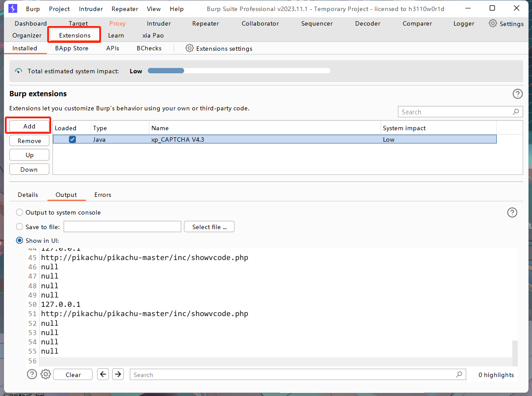Switch to the Intruder tool tab
The height and width of the screenshot is (396, 532).
pos(159,23)
